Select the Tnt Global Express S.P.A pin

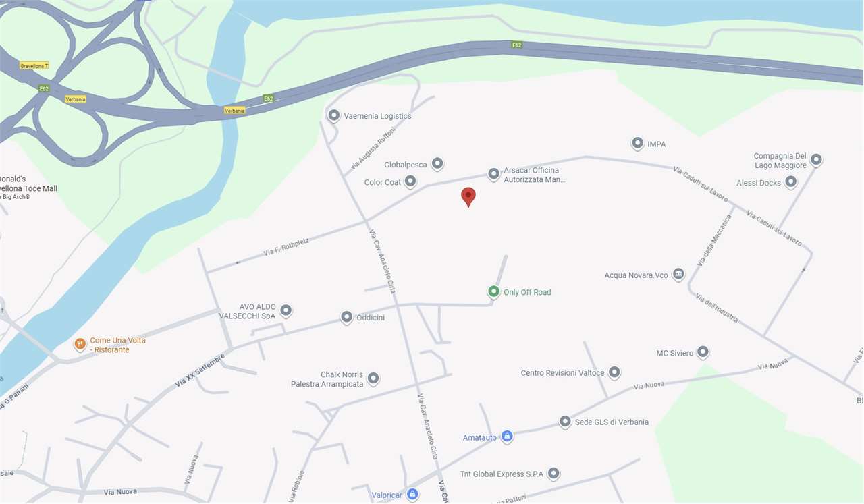point(553,474)
